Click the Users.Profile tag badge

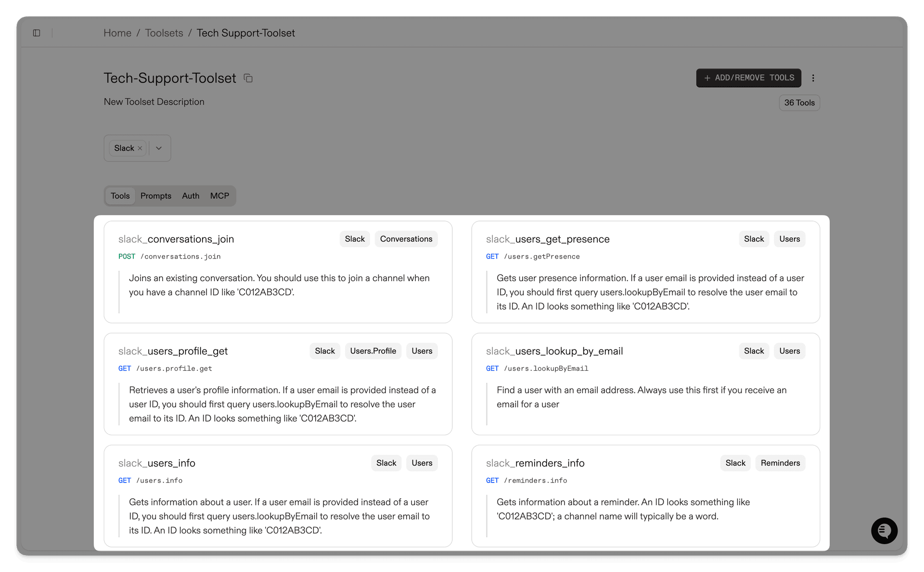click(x=373, y=351)
